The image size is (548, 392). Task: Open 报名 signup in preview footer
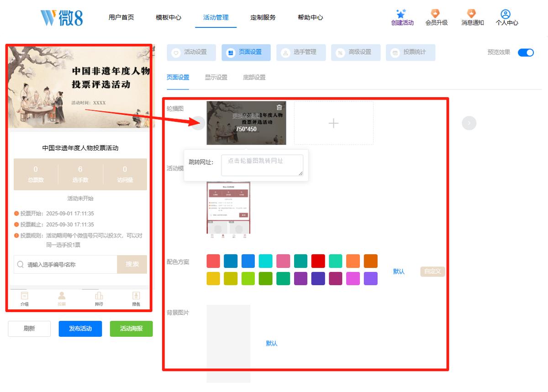pos(136,299)
